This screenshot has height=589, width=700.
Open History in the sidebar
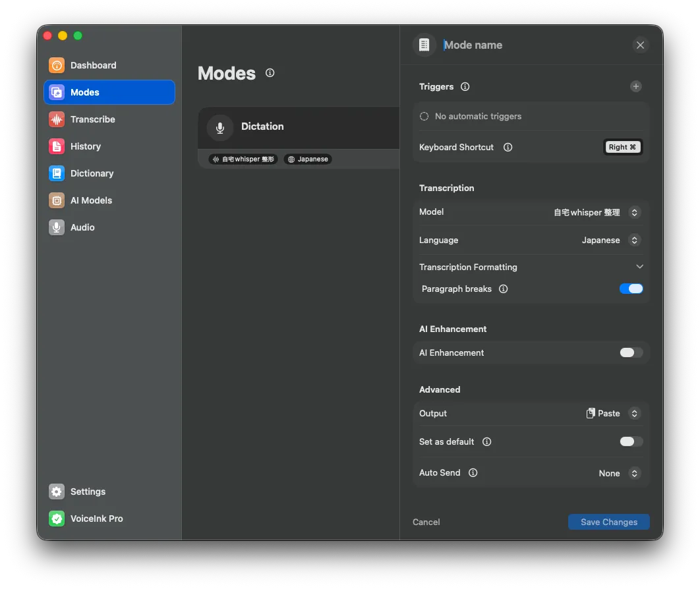click(109, 146)
